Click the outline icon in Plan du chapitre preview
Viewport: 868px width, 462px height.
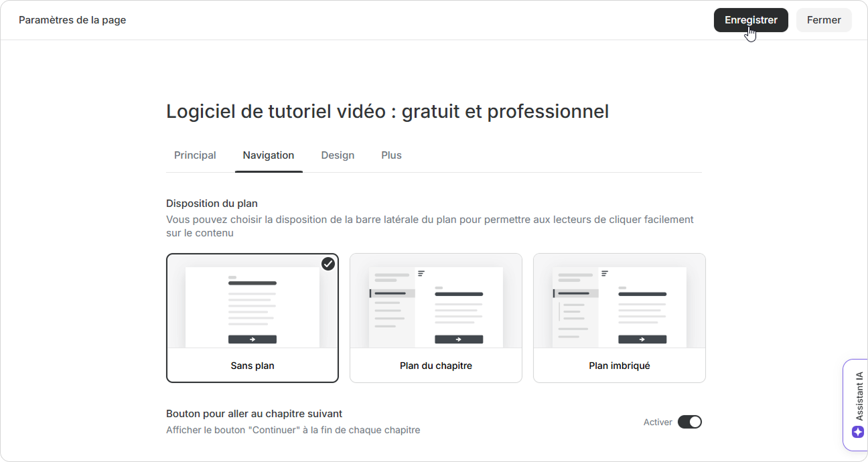[421, 273]
